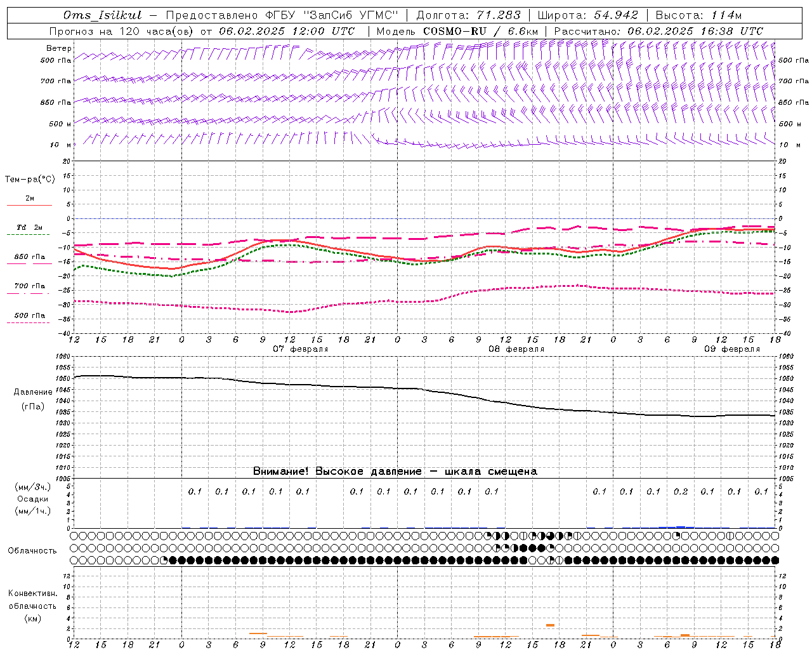Click the blue precipitation bar under 0.2
This screenshot has height=650, width=812.
(680, 527)
